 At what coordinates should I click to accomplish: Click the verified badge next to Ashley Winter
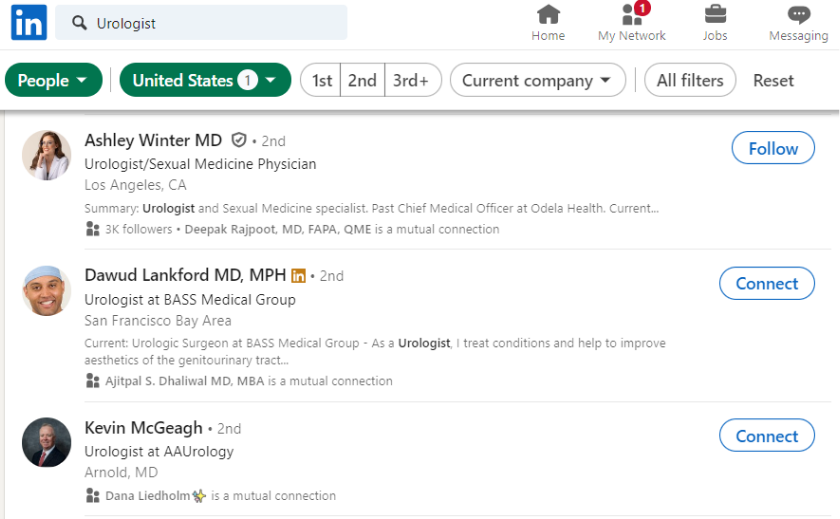click(x=239, y=140)
